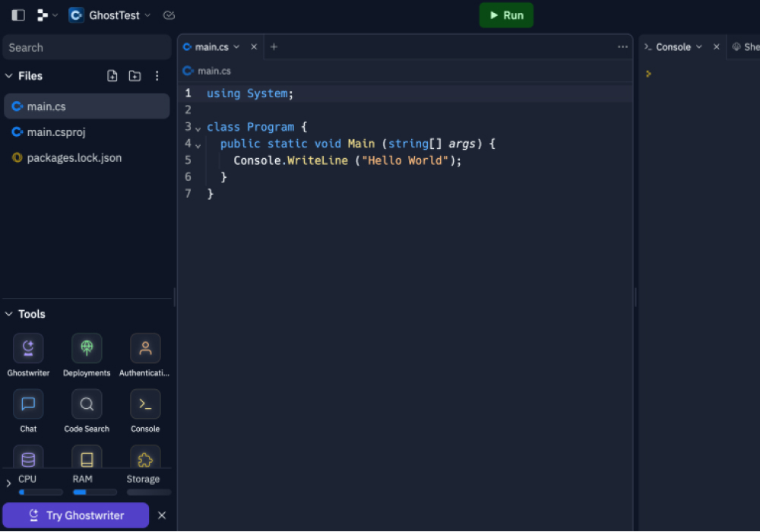Open the Console tool in Tools panel
The height and width of the screenshot is (532, 760).
(x=145, y=404)
